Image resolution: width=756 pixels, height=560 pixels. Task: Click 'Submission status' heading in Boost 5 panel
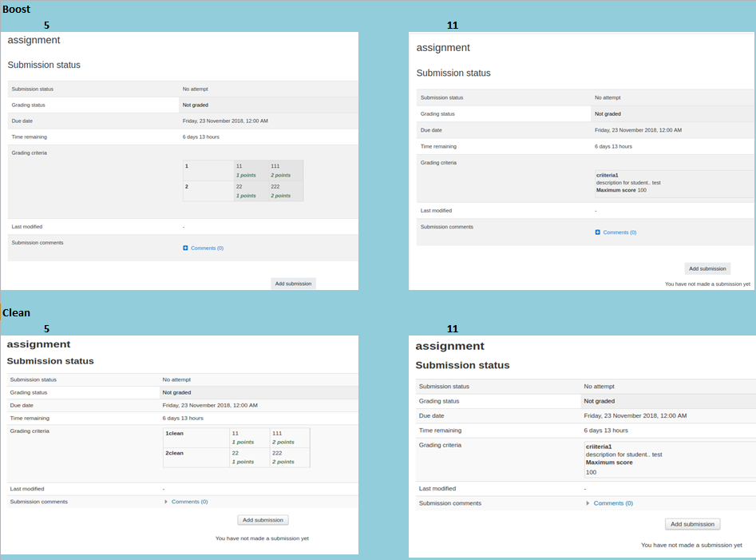(x=44, y=66)
